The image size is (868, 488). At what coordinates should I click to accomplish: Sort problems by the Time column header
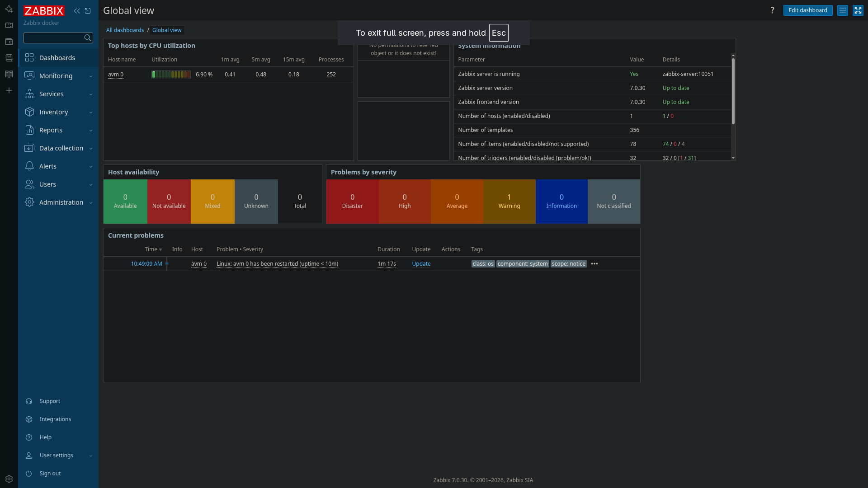coord(153,249)
